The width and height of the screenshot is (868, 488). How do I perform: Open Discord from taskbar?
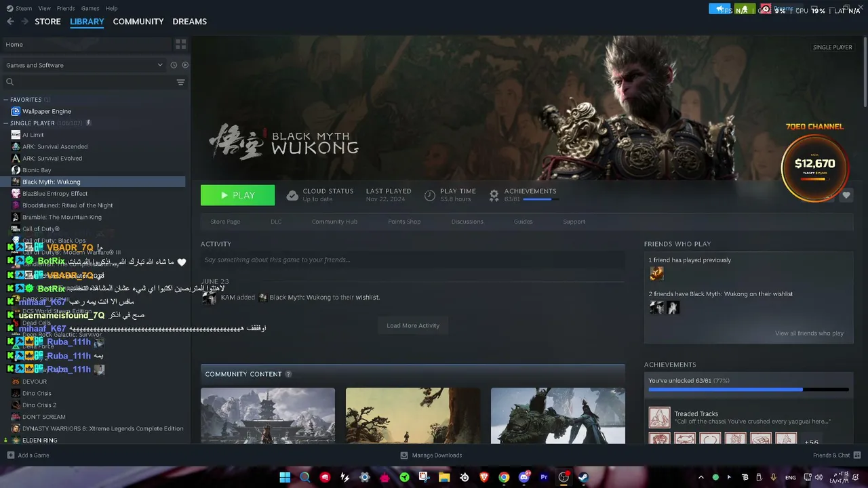point(524,477)
